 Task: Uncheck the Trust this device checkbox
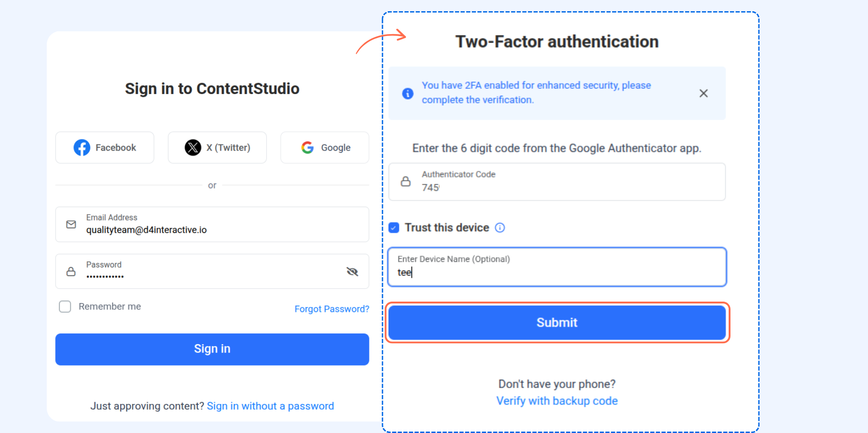pyautogui.click(x=394, y=228)
